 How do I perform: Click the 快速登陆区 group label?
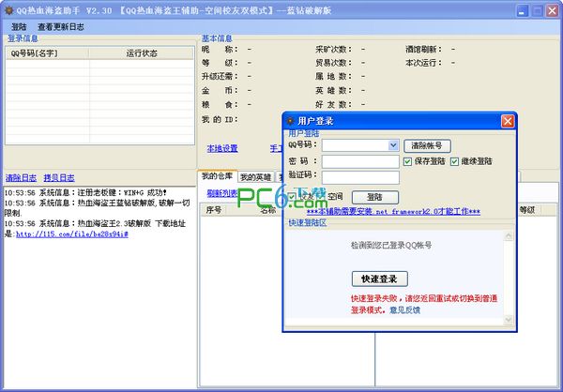(308, 223)
